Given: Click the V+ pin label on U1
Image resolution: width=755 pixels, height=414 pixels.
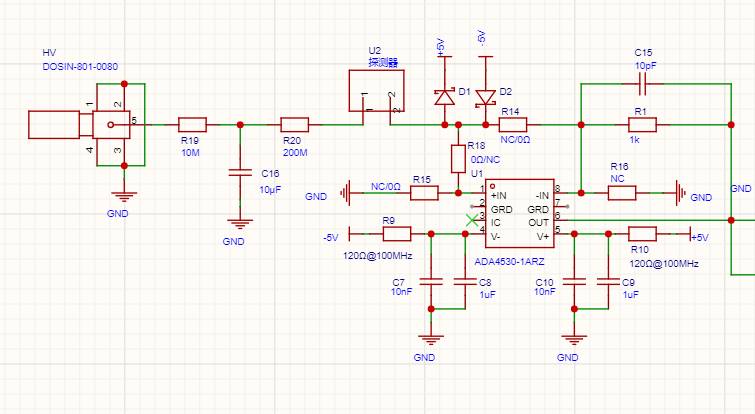Looking at the screenshot, I should (543, 237).
